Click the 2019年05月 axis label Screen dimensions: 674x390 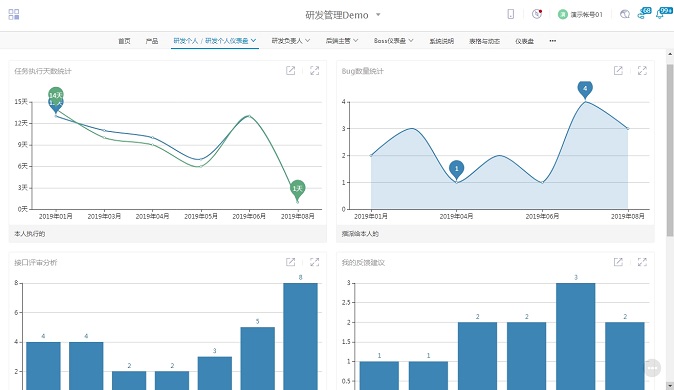201,216
